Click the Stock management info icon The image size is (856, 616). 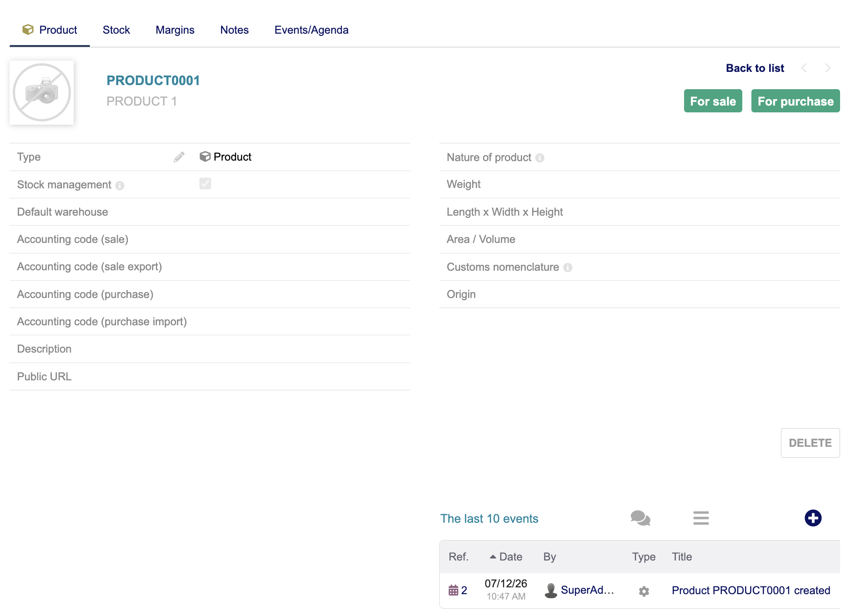120,186
